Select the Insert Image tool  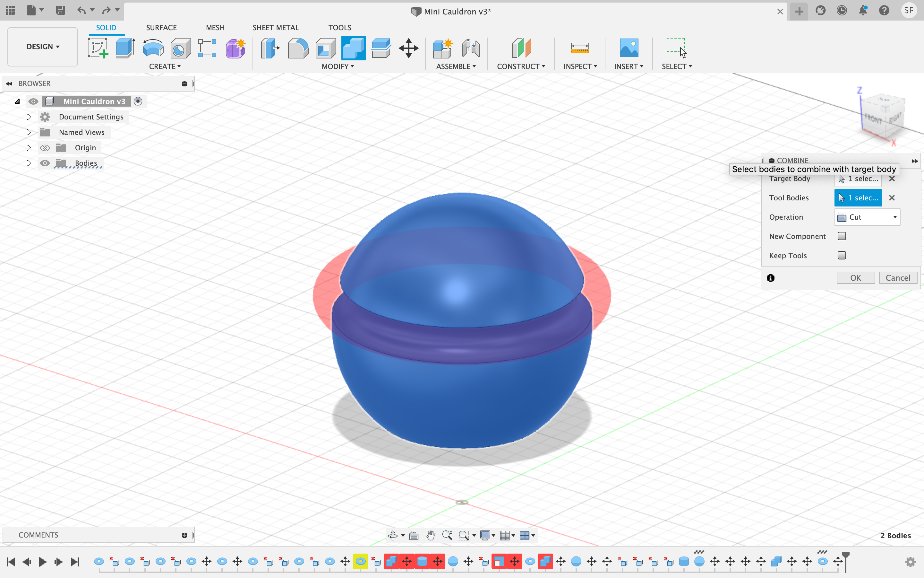point(629,48)
